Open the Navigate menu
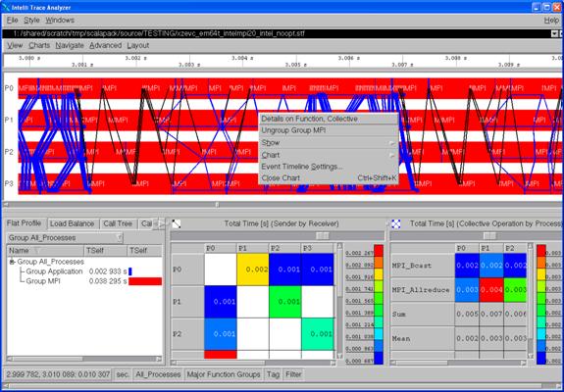The height and width of the screenshot is (392, 564). [70, 46]
